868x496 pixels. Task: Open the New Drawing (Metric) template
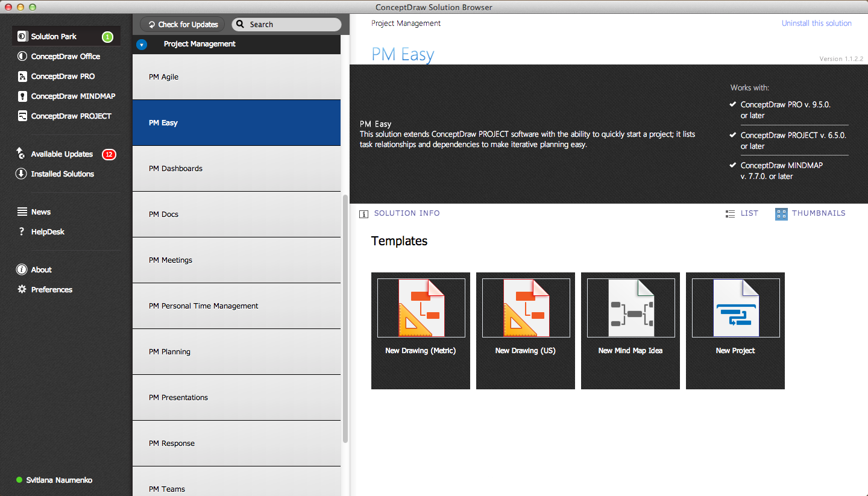[421, 331]
